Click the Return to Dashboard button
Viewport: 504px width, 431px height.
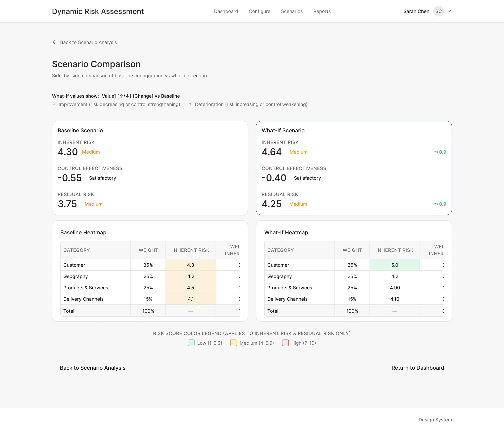(x=417, y=368)
